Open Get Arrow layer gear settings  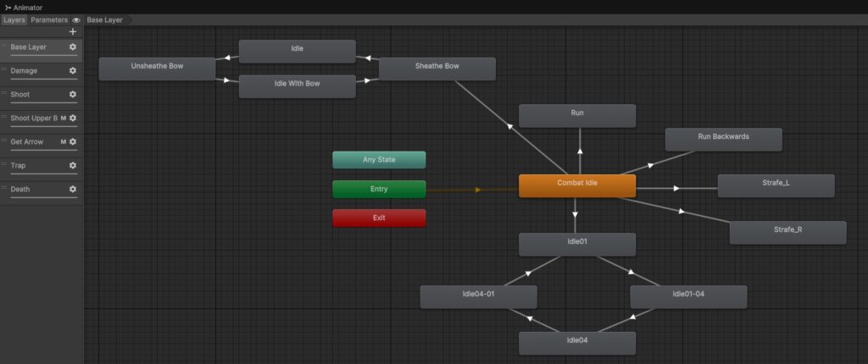coord(73,142)
